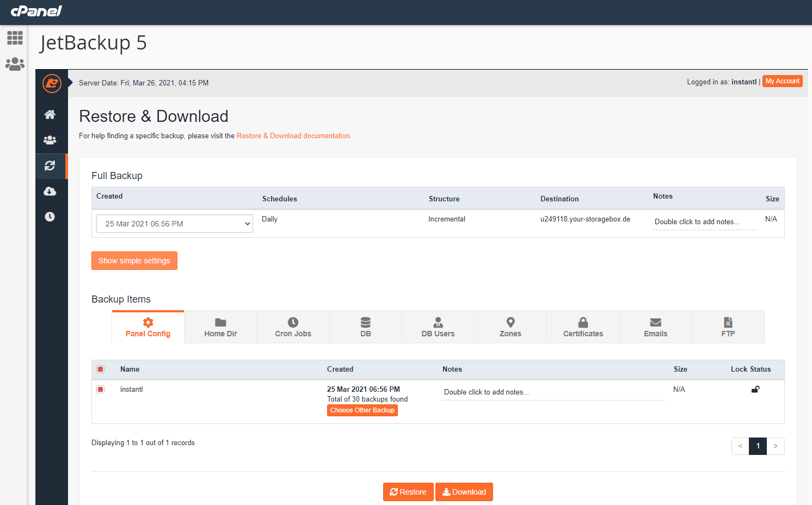The height and width of the screenshot is (505, 812).
Task: Click Show simple settings button
Action: point(134,261)
